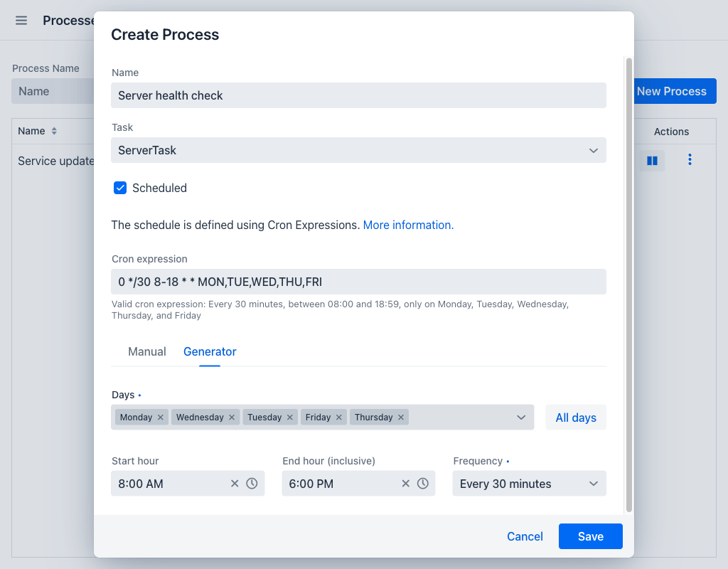Open the Start hour clock picker

252,484
